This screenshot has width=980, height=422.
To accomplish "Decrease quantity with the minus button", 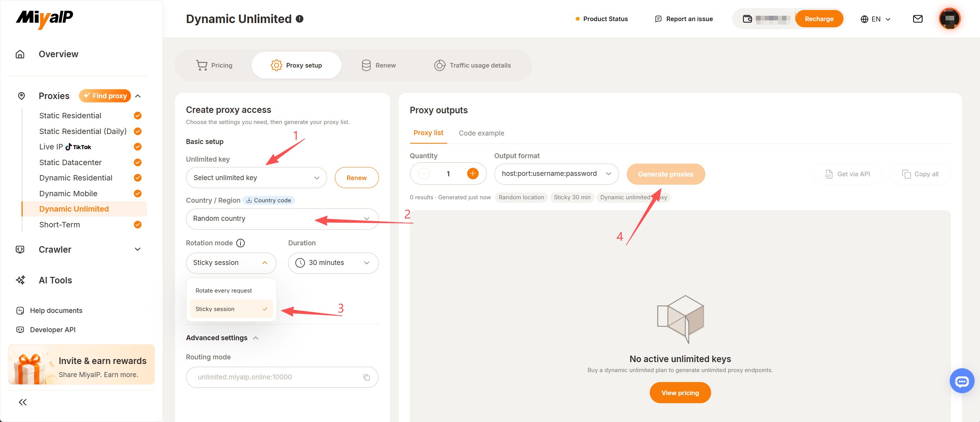I will coord(424,174).
